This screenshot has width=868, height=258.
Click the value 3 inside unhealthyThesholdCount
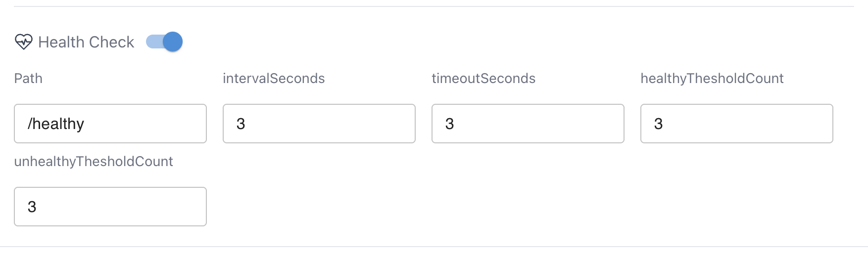[32, 207]
